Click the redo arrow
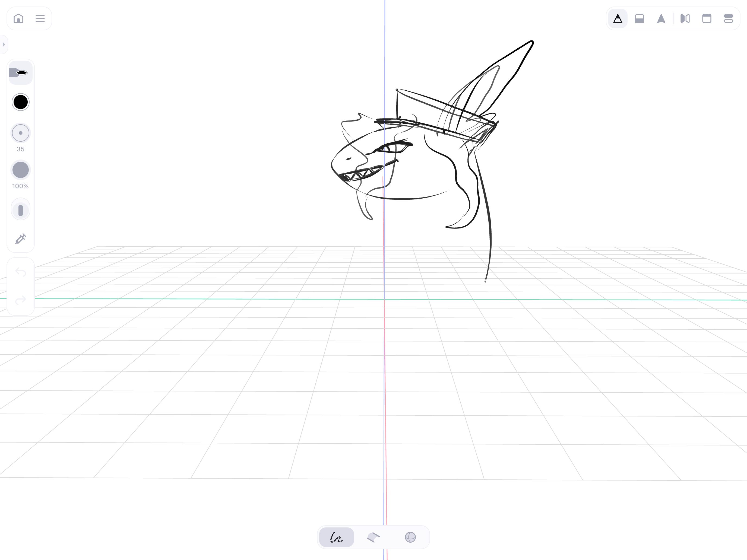 tap(21, 300)
